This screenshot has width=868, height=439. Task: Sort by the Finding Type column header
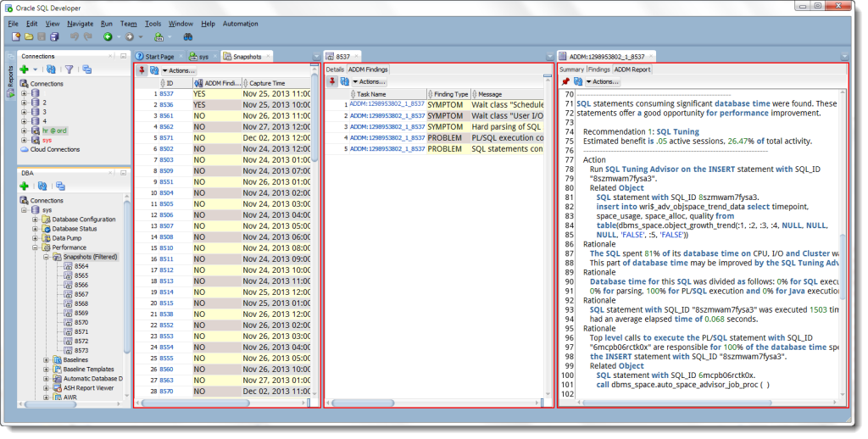451,94
